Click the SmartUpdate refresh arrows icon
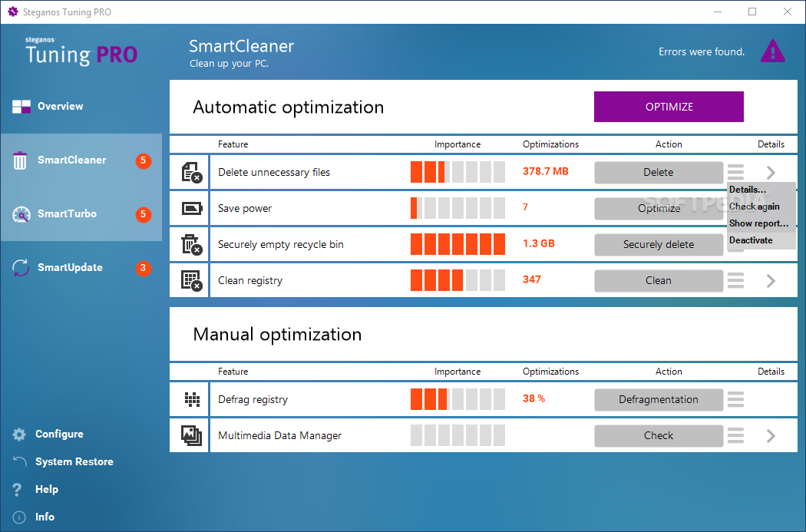The height and width of the screenshot is (532, 806). tap(21, 268)
